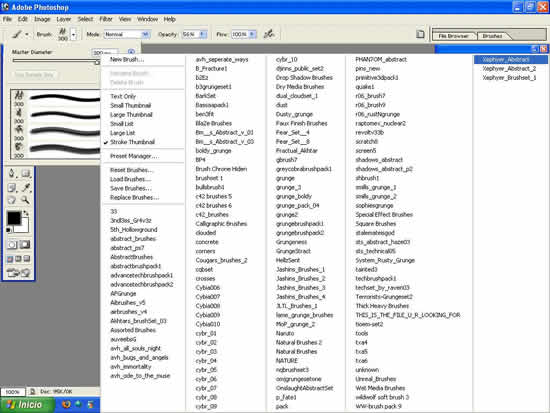Open Firefox from the taskbar quick launch

coord(66,405)
